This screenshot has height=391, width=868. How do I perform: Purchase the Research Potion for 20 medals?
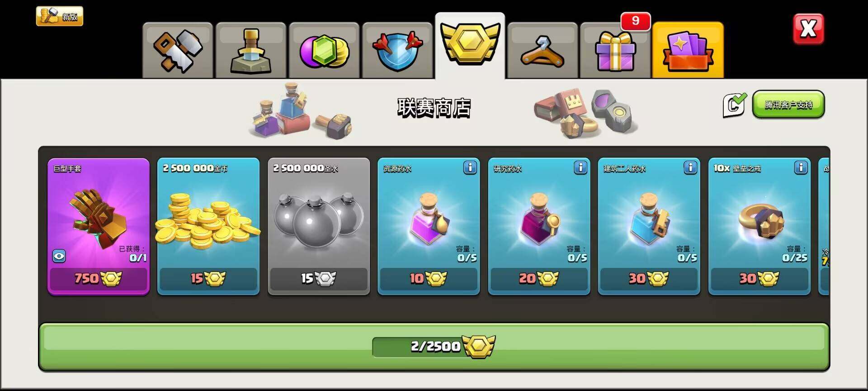click(539, 278)
